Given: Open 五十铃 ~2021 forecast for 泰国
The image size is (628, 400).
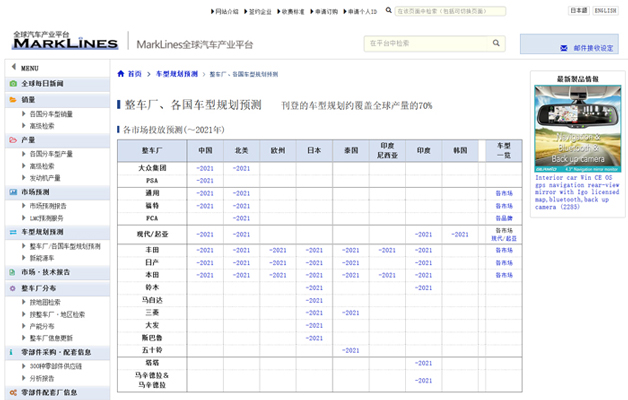Looking at the screenshot, I should click(351, 351).
